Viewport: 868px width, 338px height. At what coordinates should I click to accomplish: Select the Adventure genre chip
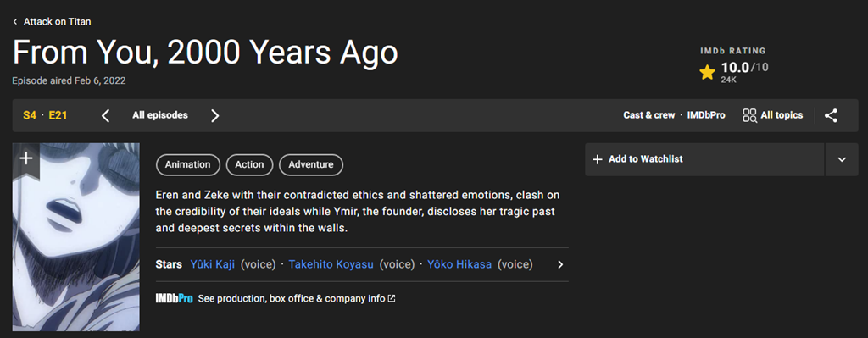click(x=311, y=165)
